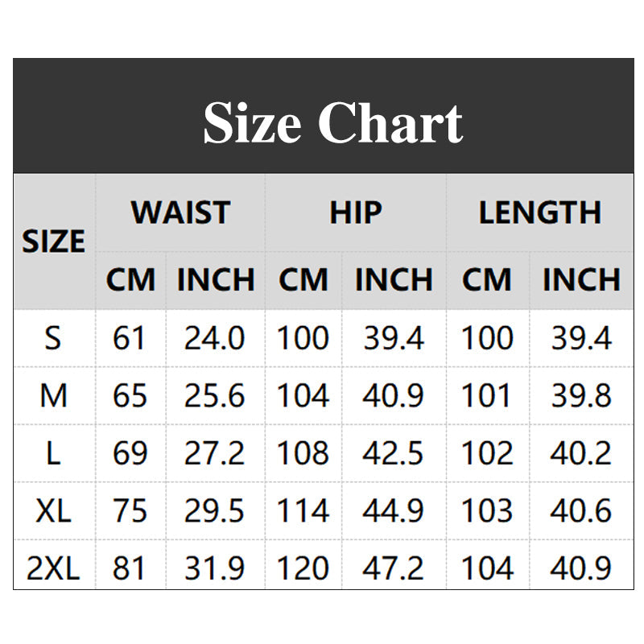Image resolution: width=644 pixels, height=644 pixels.
Task: Click waist inch value 31.9
Action: point(215,569)
